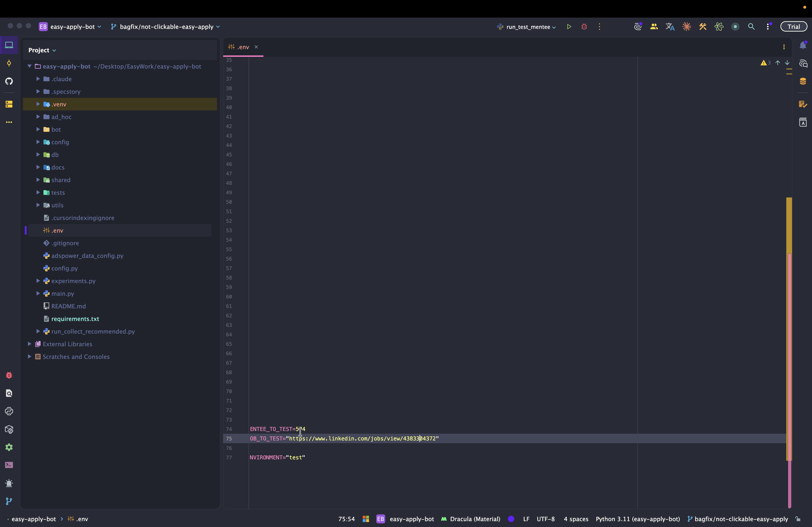Screen dimensions: 812x527
Task: Open the Python Console tool window
Action: pyautogui.click(x=9, y=411)
